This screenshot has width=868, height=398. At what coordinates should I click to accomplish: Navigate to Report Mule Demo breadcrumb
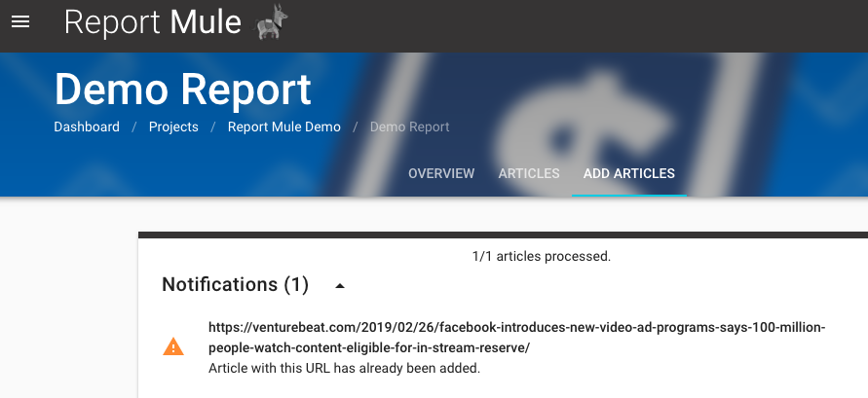283,127
